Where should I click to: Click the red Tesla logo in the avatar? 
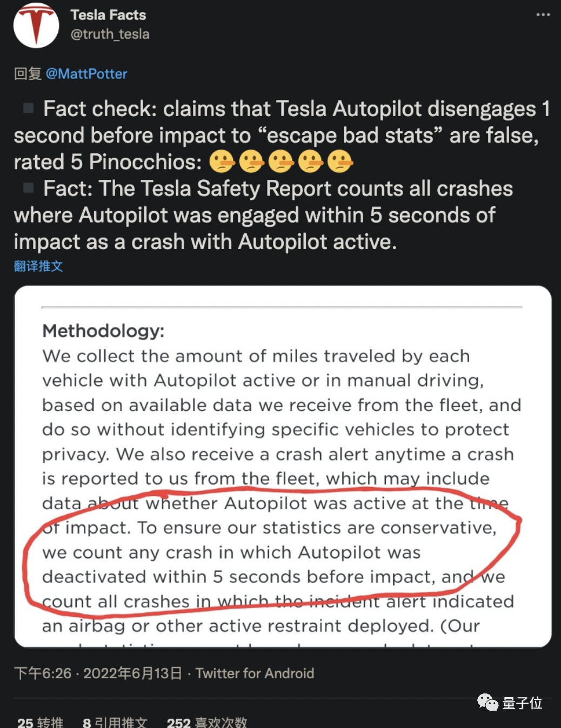(x=36, y=24)
